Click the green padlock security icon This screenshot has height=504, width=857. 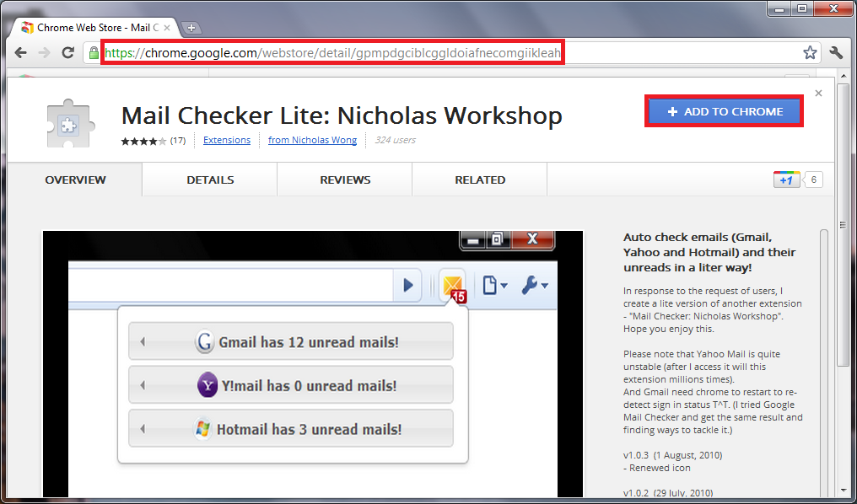click(x=94, y=53)
